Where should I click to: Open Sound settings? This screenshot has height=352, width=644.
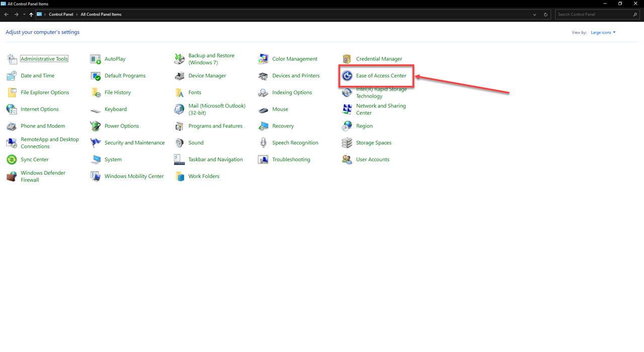[x=196, y=142]
